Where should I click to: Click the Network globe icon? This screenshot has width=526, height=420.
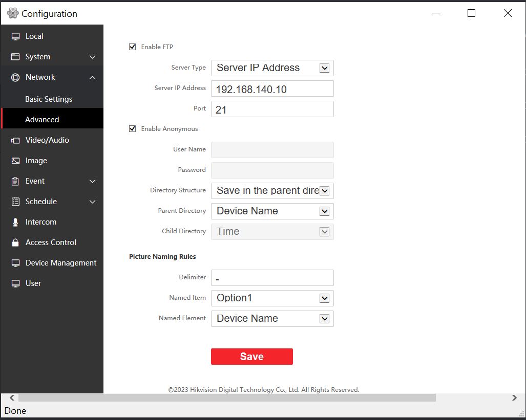15,77
